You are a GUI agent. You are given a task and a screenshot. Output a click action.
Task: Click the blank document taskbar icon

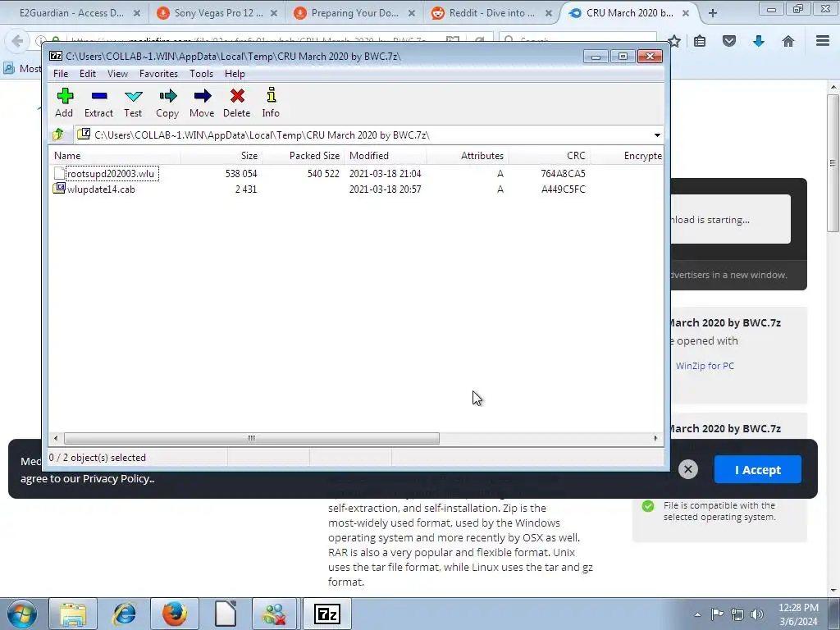coord(226,614)
